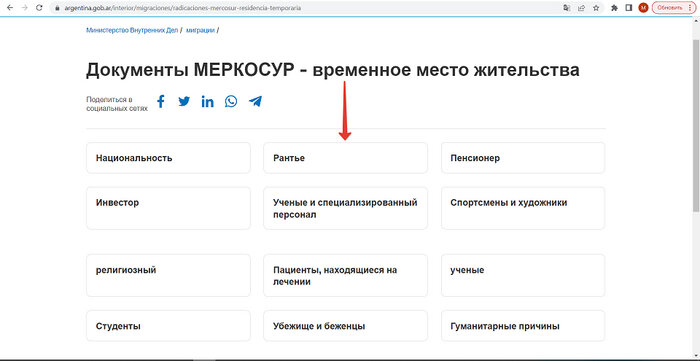Click the URL in the address bar
700x361 pixels.
pyautogui.click(x=182, y=8)
